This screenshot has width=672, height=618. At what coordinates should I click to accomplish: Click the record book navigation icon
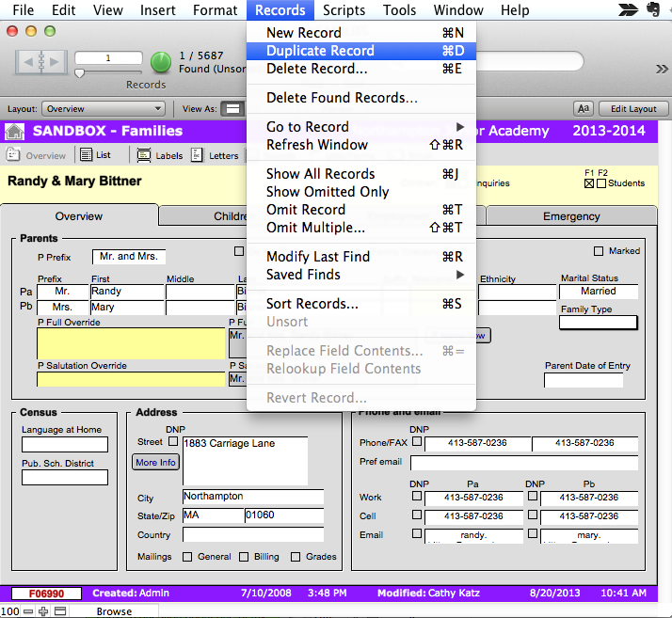[41, 61]
